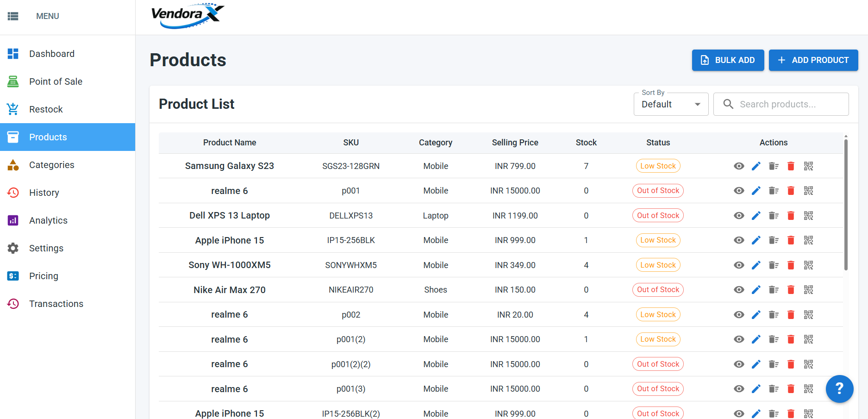Edit the Dell XPS 13 Laptop product
868x419 pixels.
click(x=756, y=216)
